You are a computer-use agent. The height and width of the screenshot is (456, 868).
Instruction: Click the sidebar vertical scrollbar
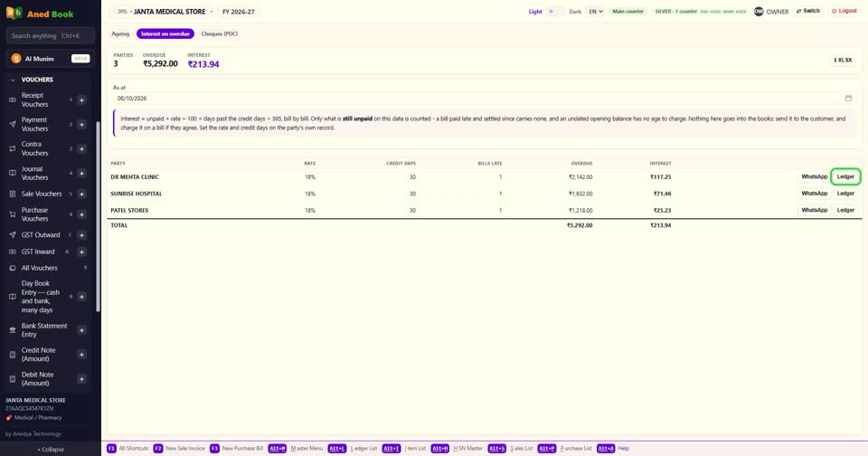98,216
